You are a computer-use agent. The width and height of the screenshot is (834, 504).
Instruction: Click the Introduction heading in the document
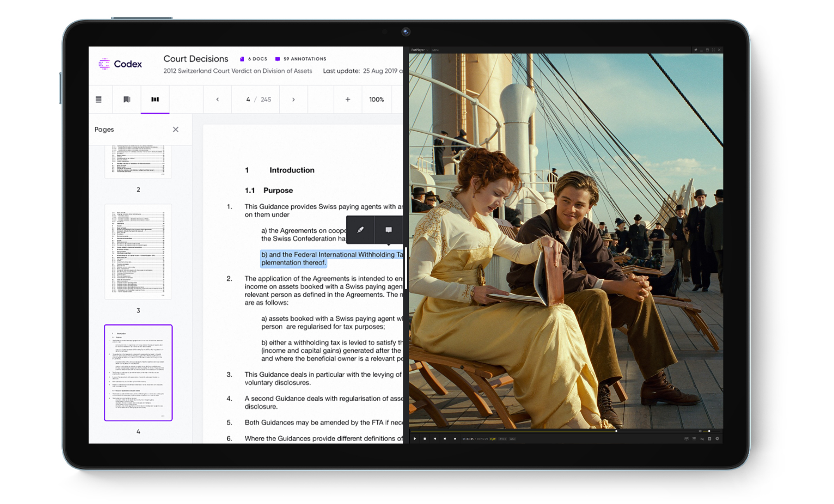click(x=292, y=170)
